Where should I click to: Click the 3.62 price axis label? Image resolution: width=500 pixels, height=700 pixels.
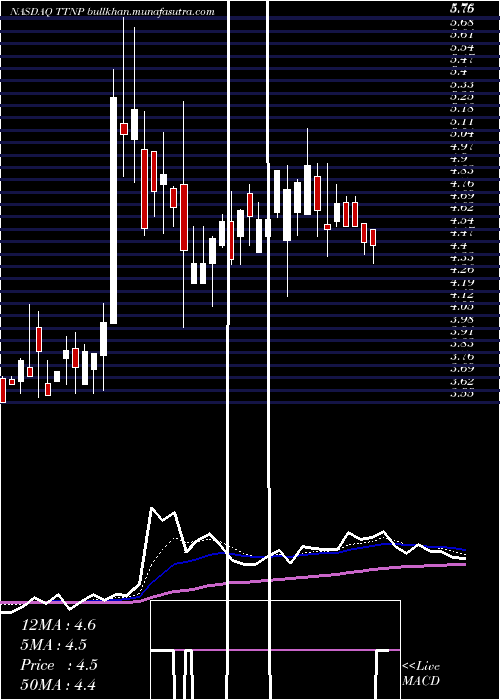(462, 381)
